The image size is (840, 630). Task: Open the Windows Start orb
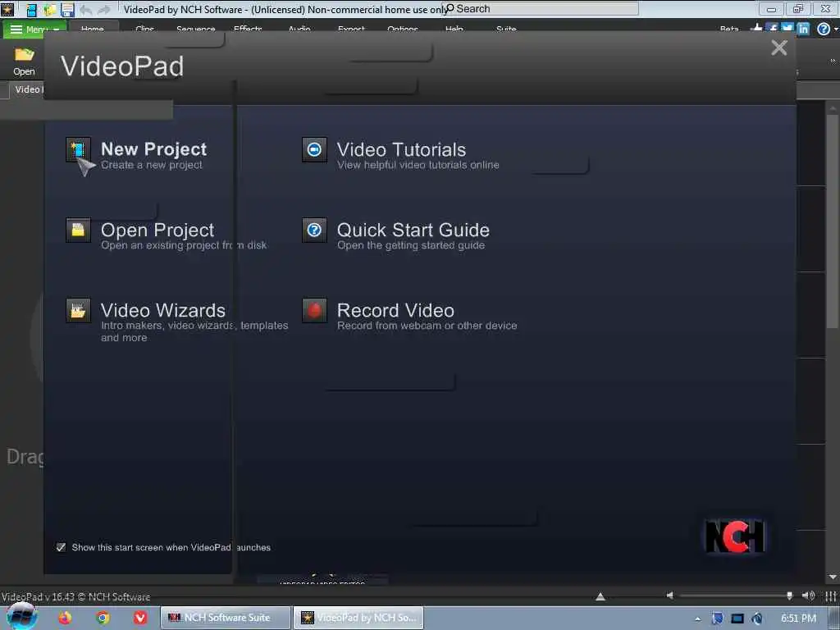point(21,617)
